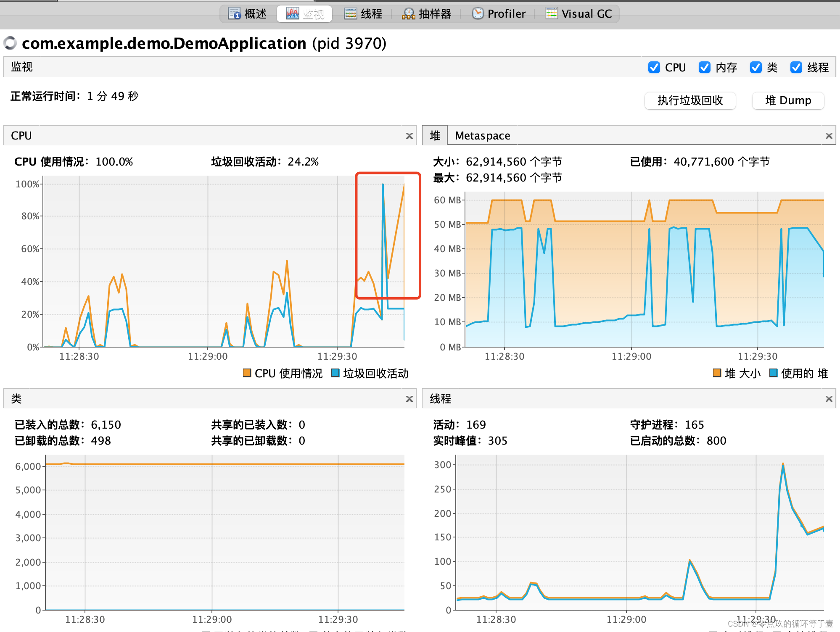Click the DemoApplication pid 3970 title

click(204, 43)
